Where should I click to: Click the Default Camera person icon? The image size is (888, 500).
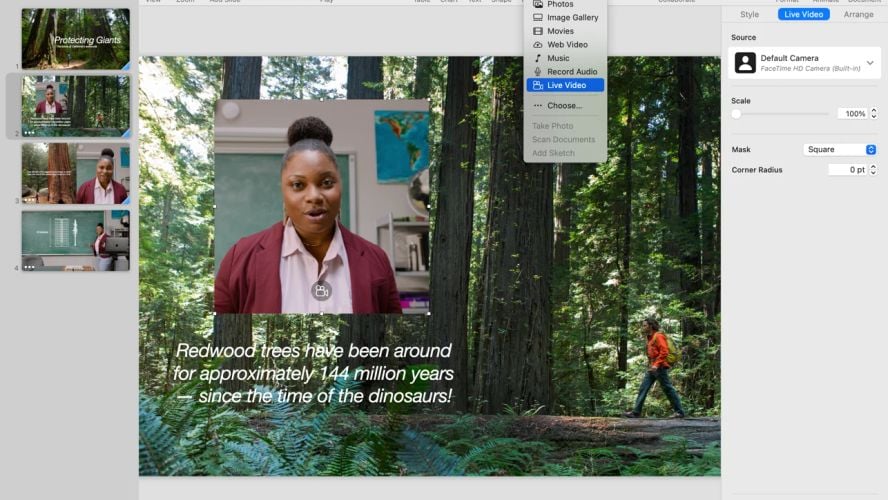tap(745, 62)
